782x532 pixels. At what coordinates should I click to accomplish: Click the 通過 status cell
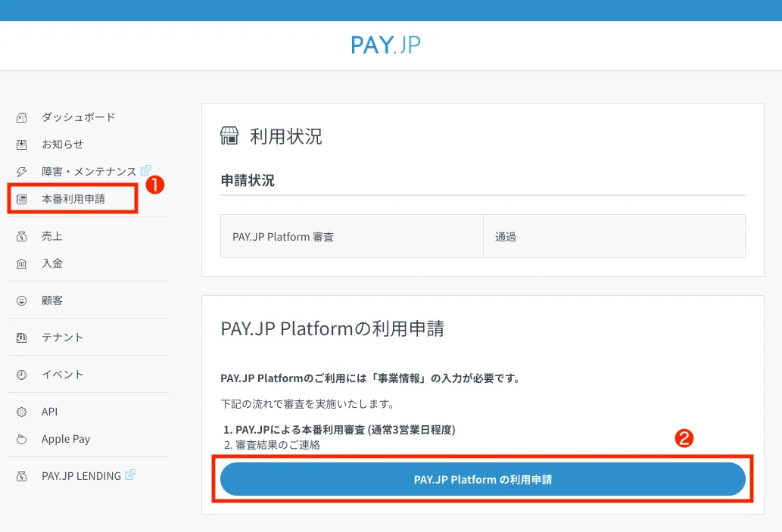615,236
